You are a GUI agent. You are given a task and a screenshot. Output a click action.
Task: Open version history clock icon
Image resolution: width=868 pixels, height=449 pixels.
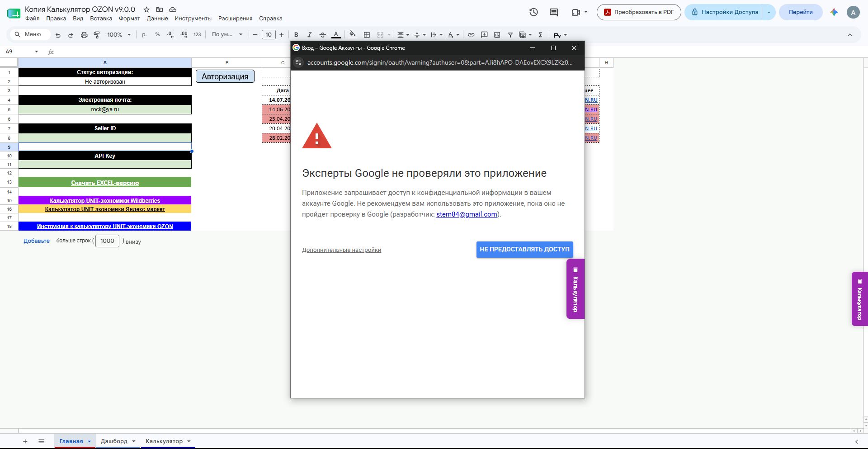pyautogui.click(x=533, y=12)
